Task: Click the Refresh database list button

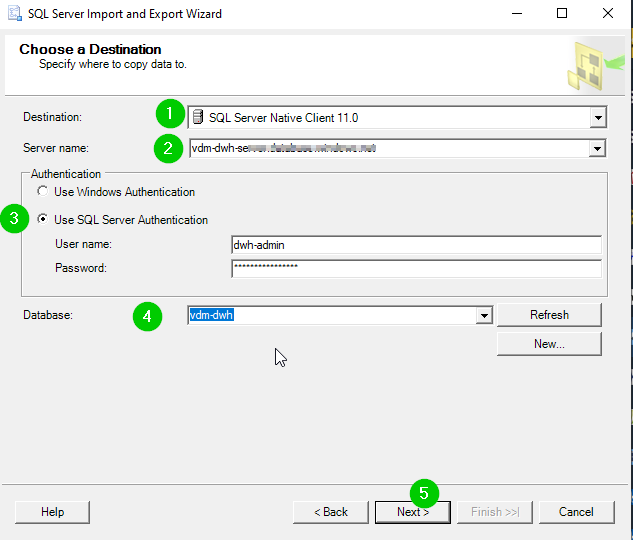Action: (549, 315)
